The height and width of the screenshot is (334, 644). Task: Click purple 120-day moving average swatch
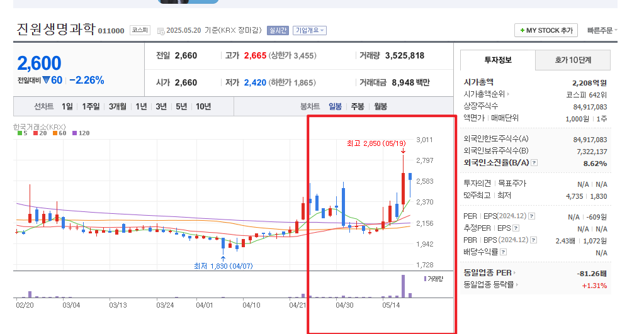74,133
